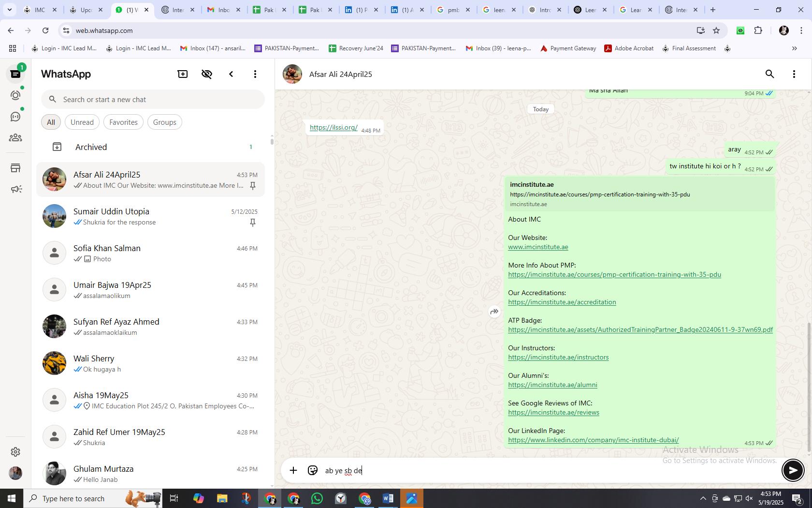Open the Umair Bajwa 19Apr25 chat

click(x=151, y=290)
